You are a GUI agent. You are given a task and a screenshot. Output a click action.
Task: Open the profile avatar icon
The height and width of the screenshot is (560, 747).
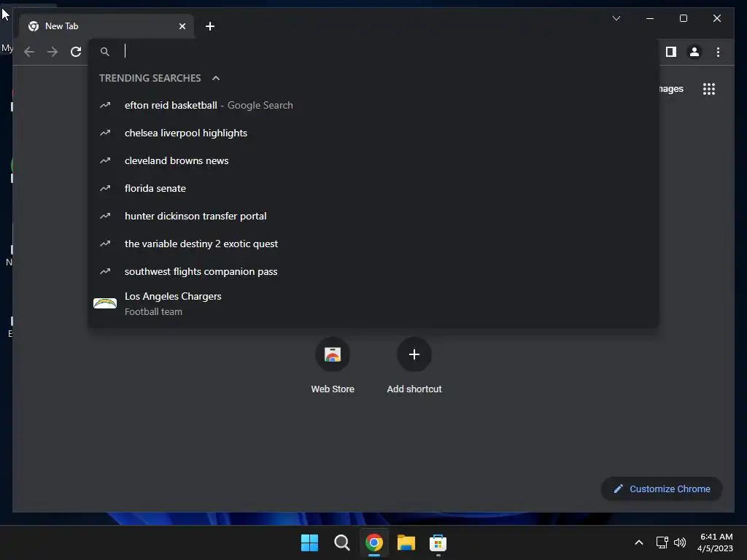click(694, 52)
